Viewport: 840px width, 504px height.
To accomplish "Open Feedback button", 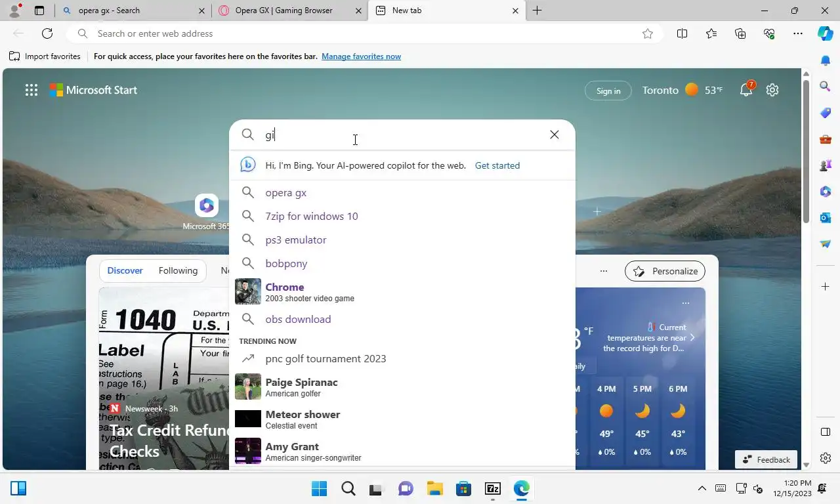I will click(x=766, y=459).
